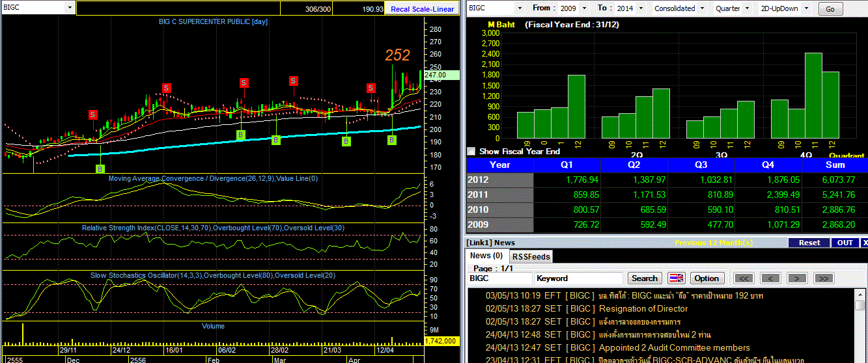Click the Previous 12 Month(s) label
The width and height of the screenshot is (868, 363).
(x=714, y=243)
